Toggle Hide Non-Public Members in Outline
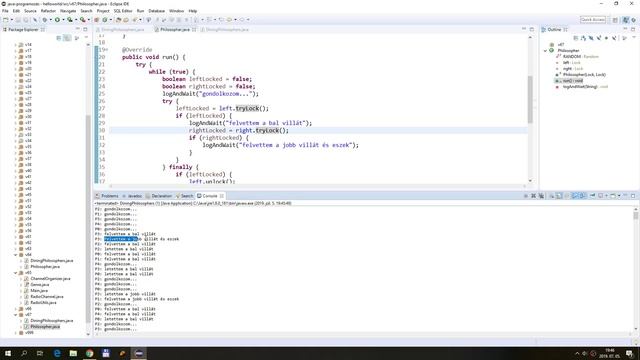Viewport: 640px width, 360px height. click(606, 38)
